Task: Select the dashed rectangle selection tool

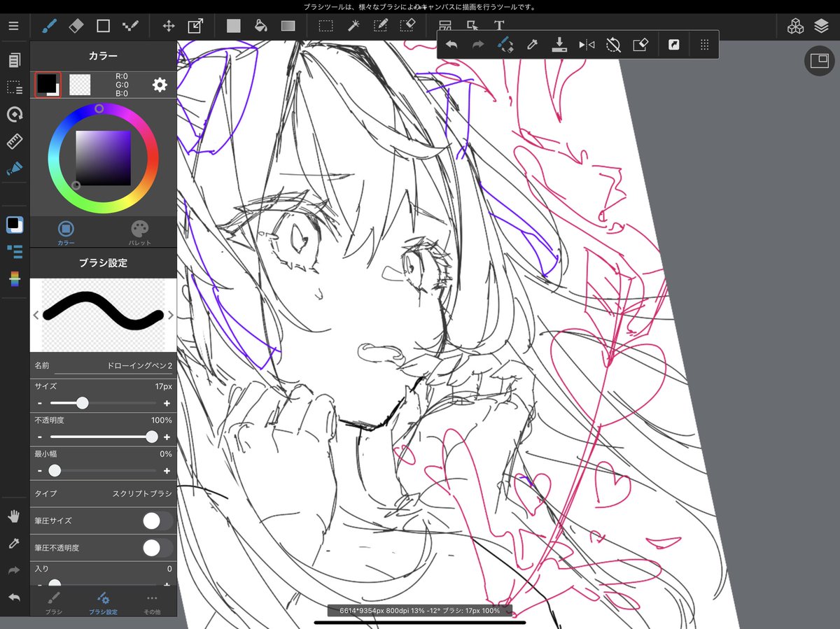Action: coord(325,26)
